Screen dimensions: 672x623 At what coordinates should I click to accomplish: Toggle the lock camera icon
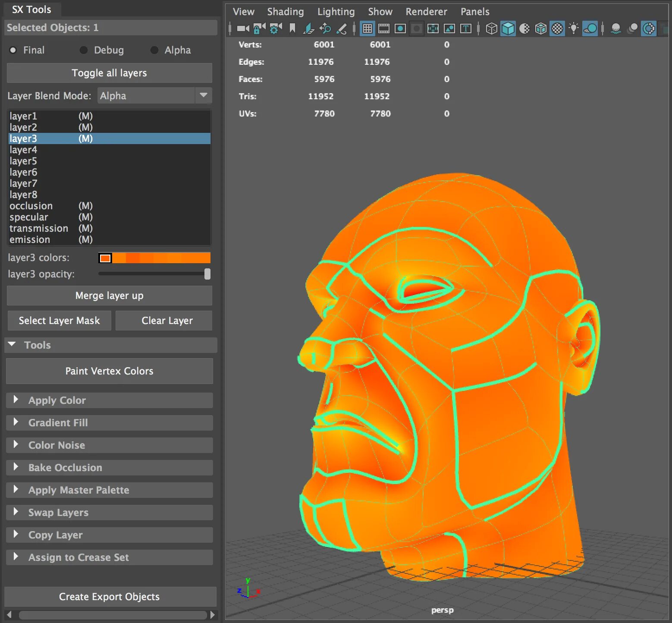tap(259, 28)
